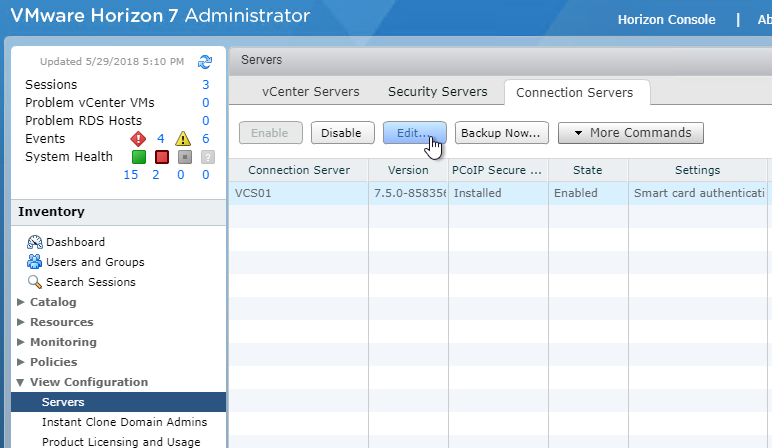The width and height of the screenshot is (772, 448).
Task: Click the Edit... button
Action: (x=415, y=133)
